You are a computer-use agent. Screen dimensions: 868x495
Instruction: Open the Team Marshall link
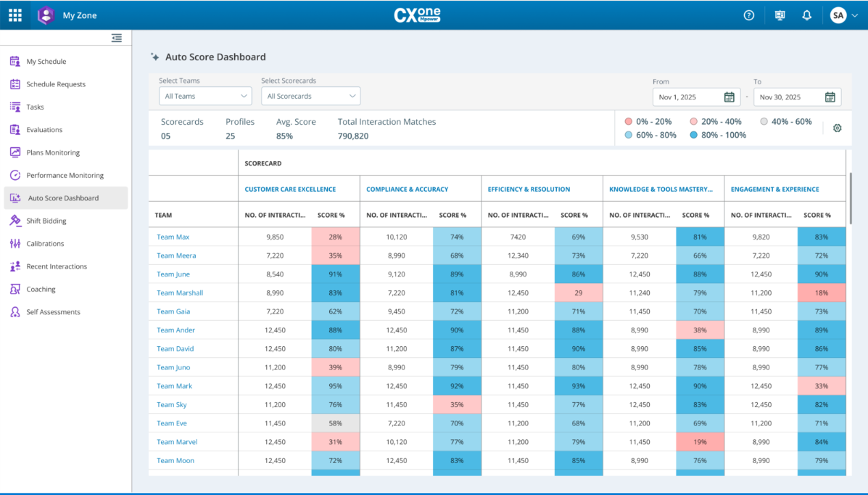[x=180, y=293]
